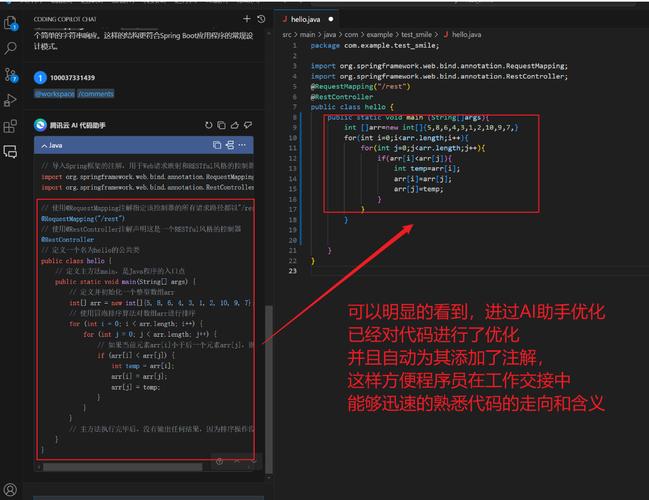Click 'public class hello {' in chat code
The width and height of the screenshot is (649, 500).
[76, 261]
